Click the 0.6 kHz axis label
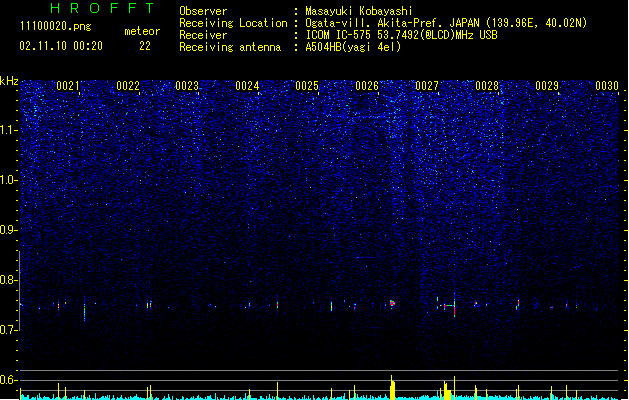The image size is (629, 400). (8, 380)
